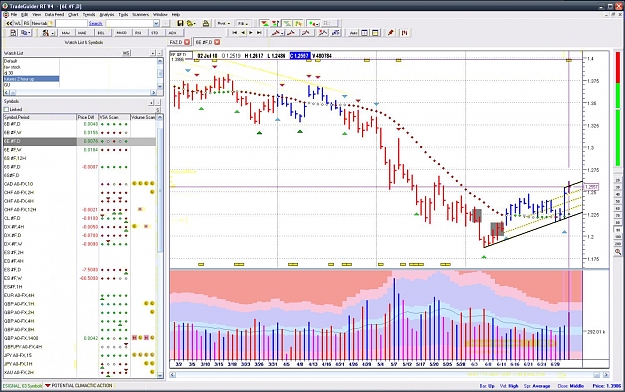Click the WL toolbar button

point(17,24)
